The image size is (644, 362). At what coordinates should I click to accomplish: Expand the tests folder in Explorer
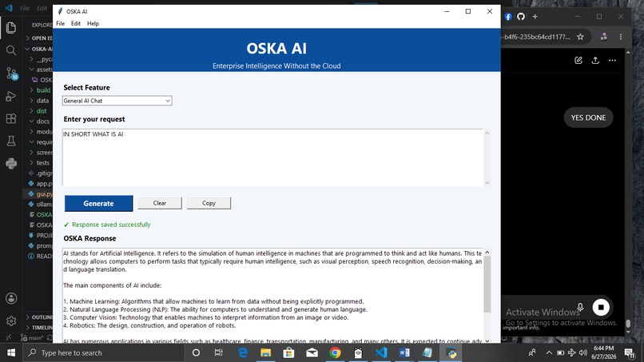tap(38, 163)
